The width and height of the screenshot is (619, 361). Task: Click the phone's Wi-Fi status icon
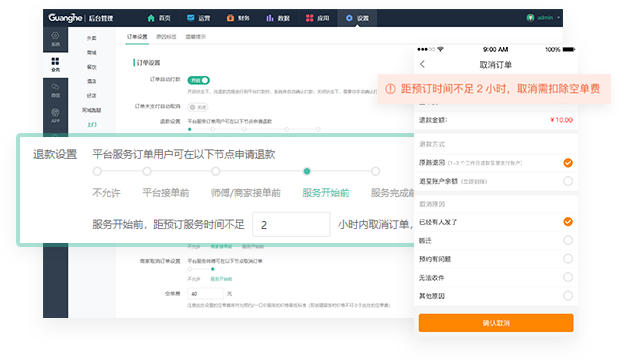[x=441, y=49]
